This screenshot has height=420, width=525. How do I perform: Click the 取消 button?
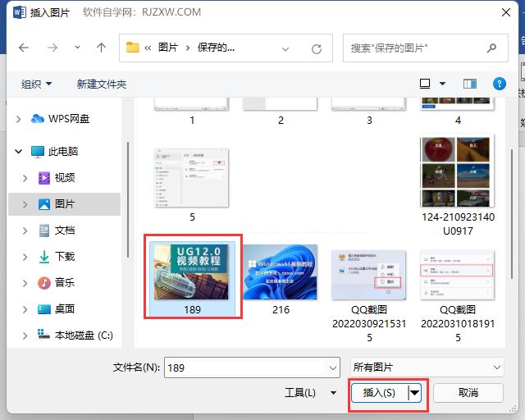click(x=468, y=393)
